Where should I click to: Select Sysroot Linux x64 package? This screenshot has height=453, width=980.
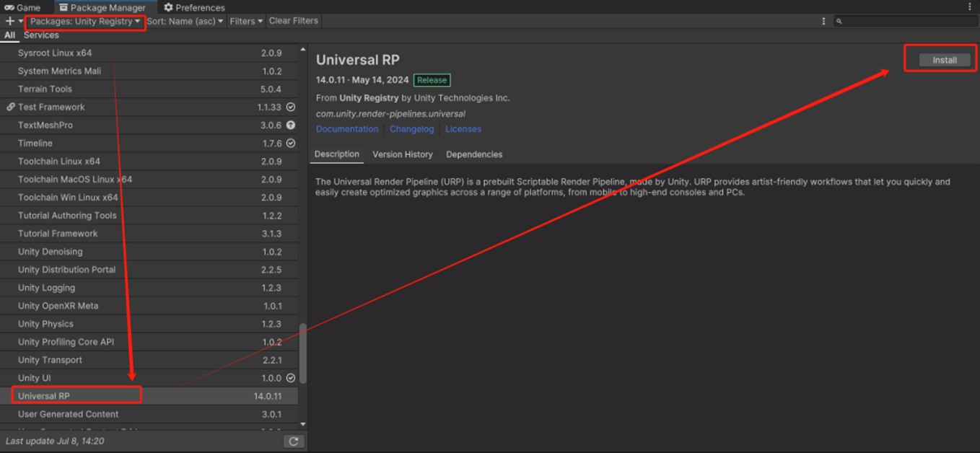149,53
